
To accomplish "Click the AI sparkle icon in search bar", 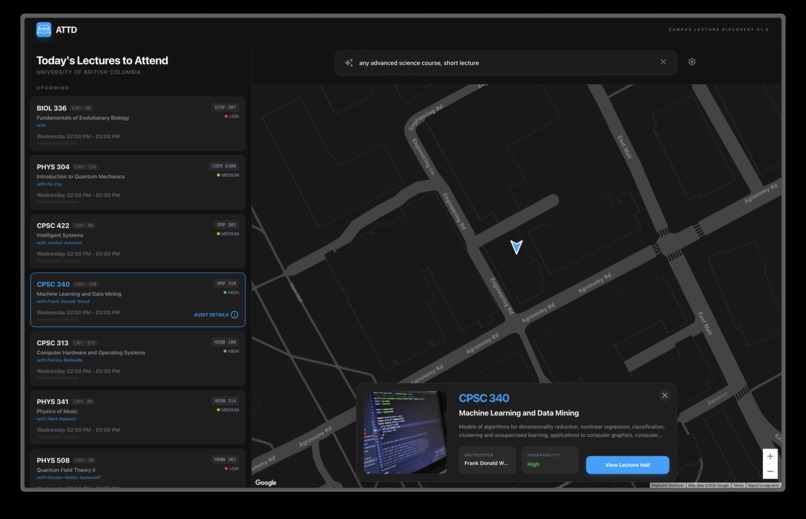I will tap(349, 63).
